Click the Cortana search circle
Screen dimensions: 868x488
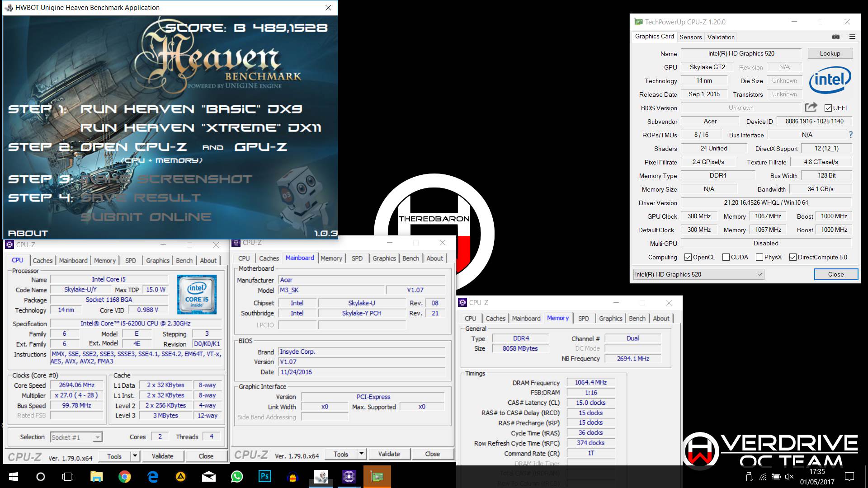40,476
